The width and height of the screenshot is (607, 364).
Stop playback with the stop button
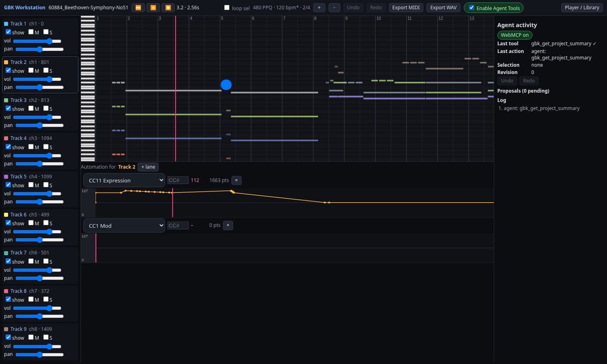168,8
